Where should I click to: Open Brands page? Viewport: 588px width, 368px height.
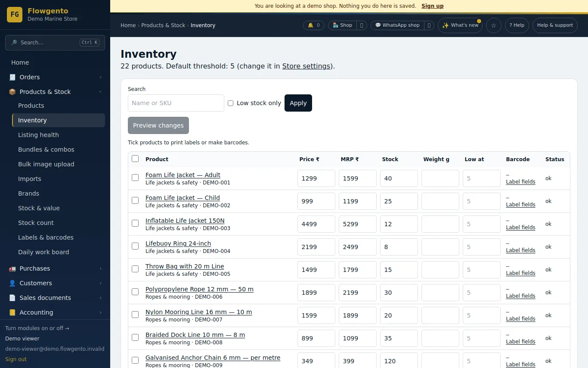pyautogui.click(x=59, y=193)
